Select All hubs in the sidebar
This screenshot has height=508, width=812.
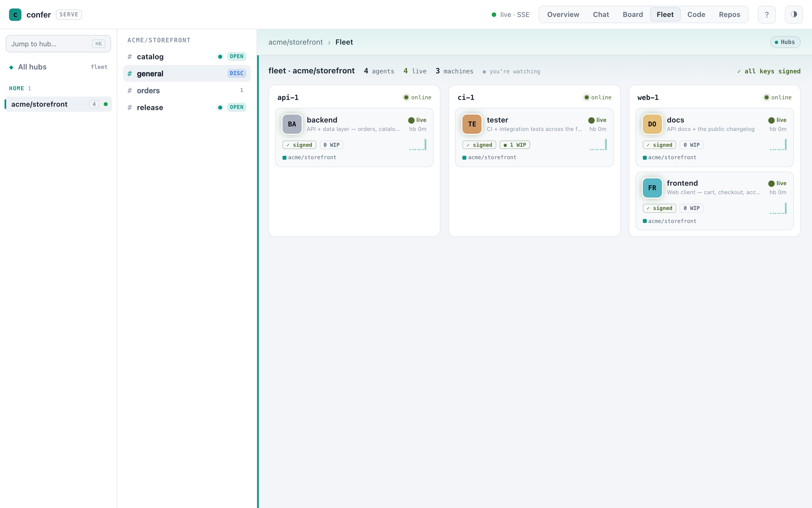(58, 67)
